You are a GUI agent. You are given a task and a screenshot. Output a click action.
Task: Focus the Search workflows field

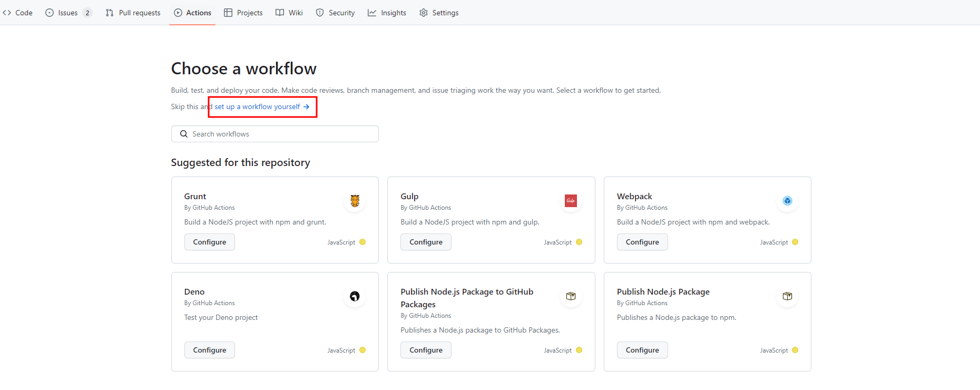pos(275,134)
